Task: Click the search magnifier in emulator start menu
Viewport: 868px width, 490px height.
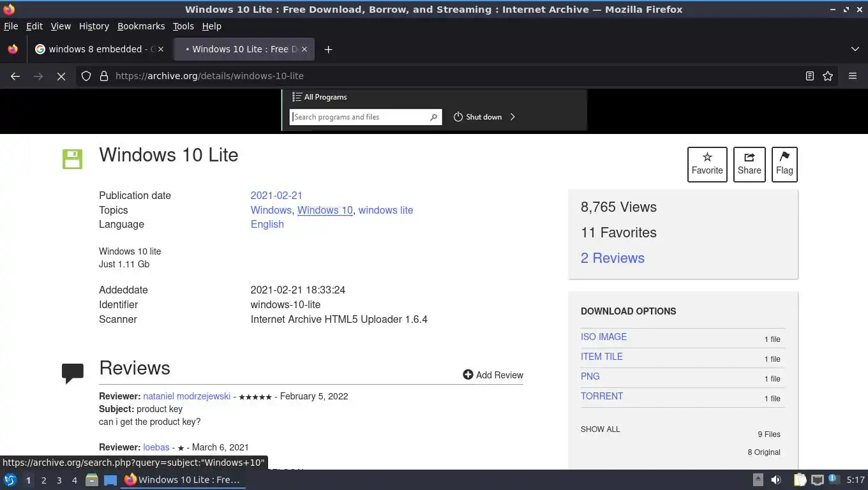Action: (x=433, y=117)
